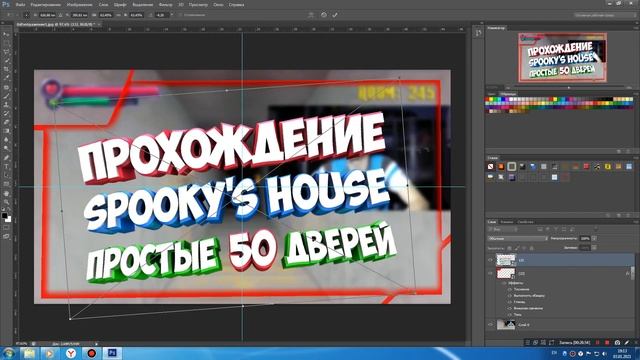Cancel the transform in options bar

(x=323, y=15)
